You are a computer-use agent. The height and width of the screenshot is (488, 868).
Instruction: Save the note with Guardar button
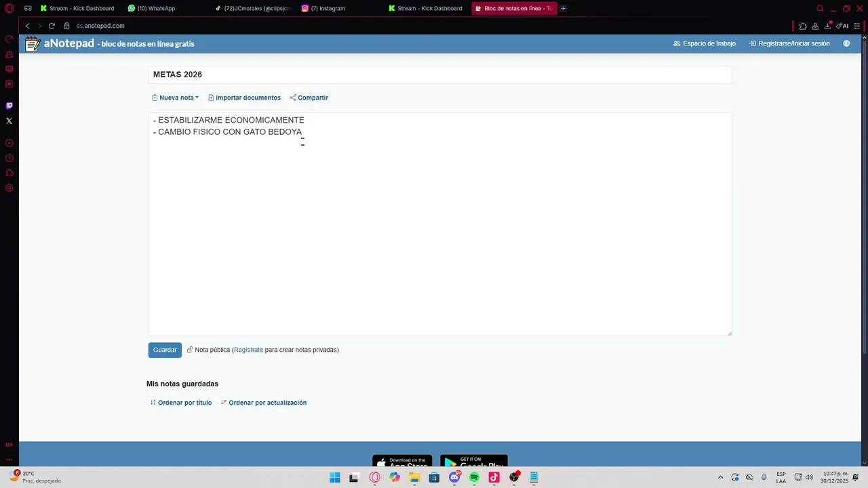pos(165,350)
